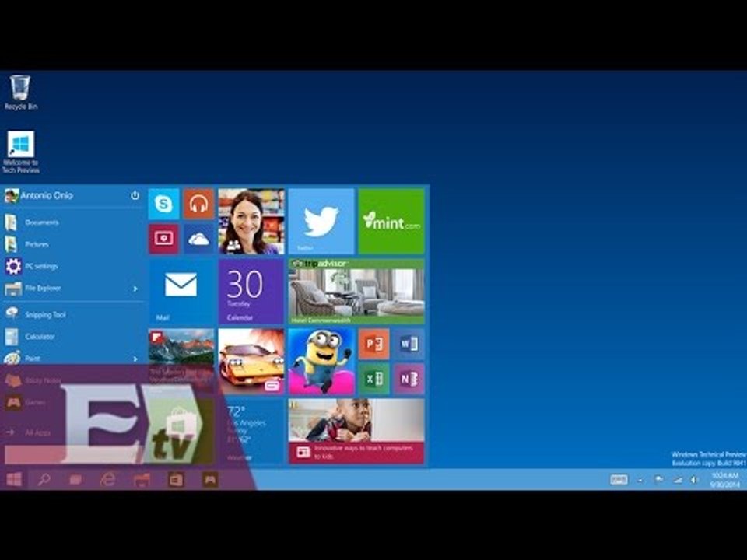Click the taskbar clock and date

[x=724, y=480]
